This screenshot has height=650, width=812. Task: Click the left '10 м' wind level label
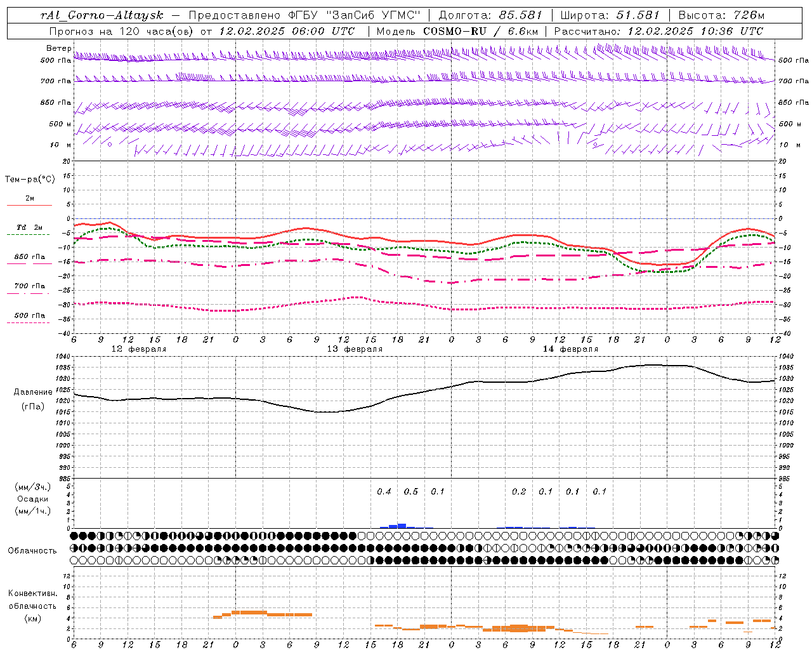click(60, 145)
